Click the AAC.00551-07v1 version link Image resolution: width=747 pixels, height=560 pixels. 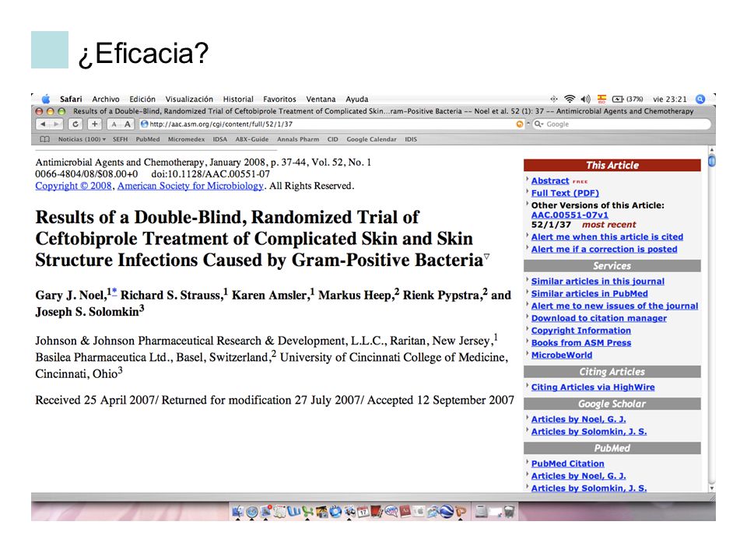(570, 215)
